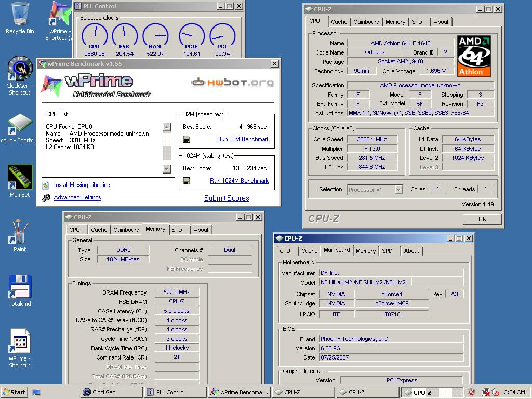
Task: Switch to the CPU tab in the memory CPU-Z window
Action: click(x=75, y=230)
